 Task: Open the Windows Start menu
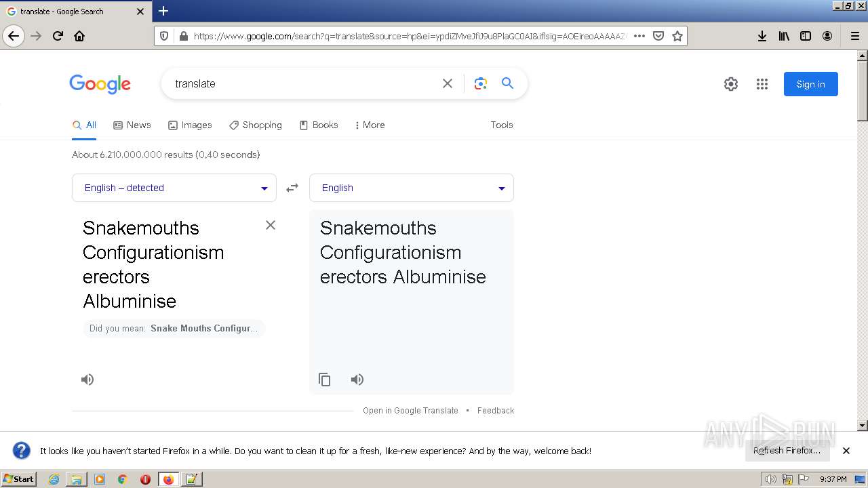click(x=19, y=479)
